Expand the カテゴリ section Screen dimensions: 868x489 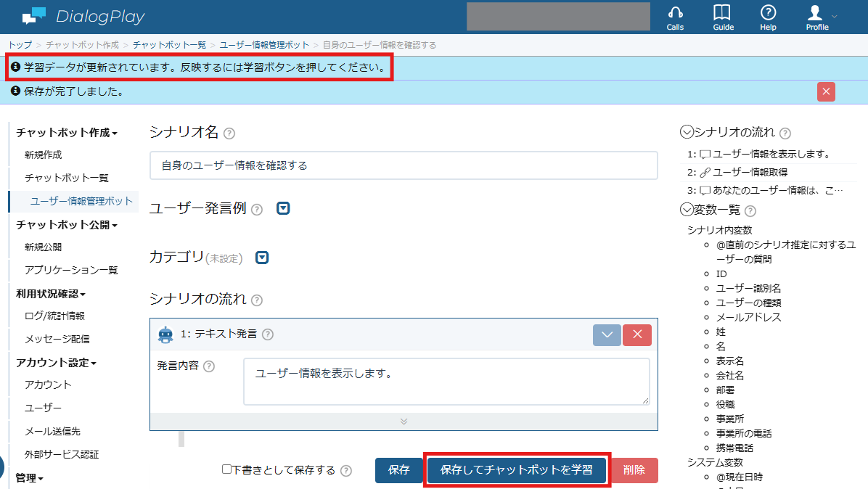(262, 258)
